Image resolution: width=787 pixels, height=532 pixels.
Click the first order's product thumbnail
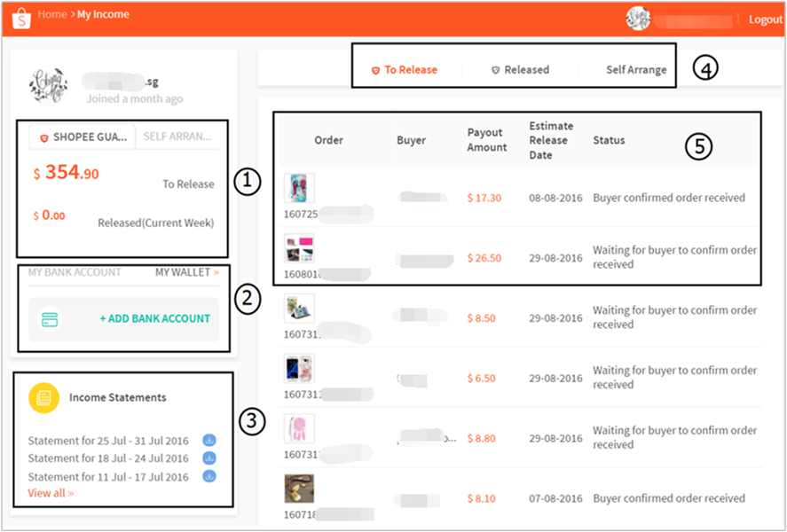coord(300,187)
